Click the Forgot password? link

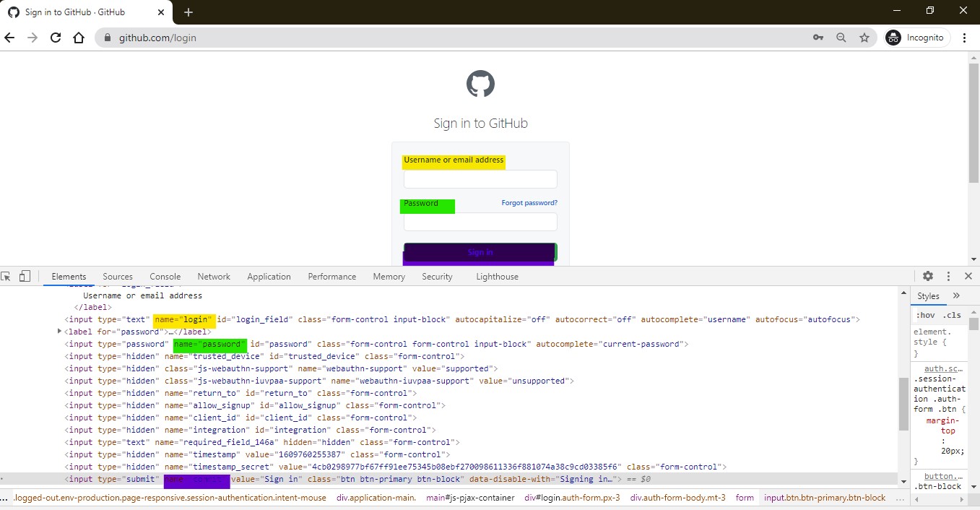pos(529,203)
